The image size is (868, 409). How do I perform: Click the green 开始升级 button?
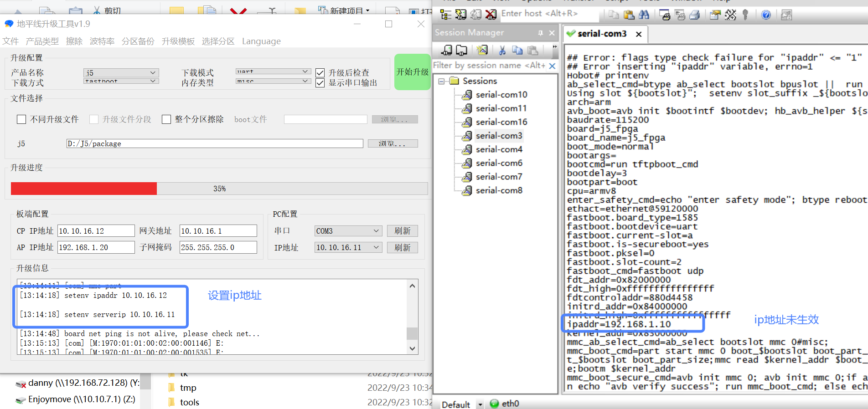point(412,72)
